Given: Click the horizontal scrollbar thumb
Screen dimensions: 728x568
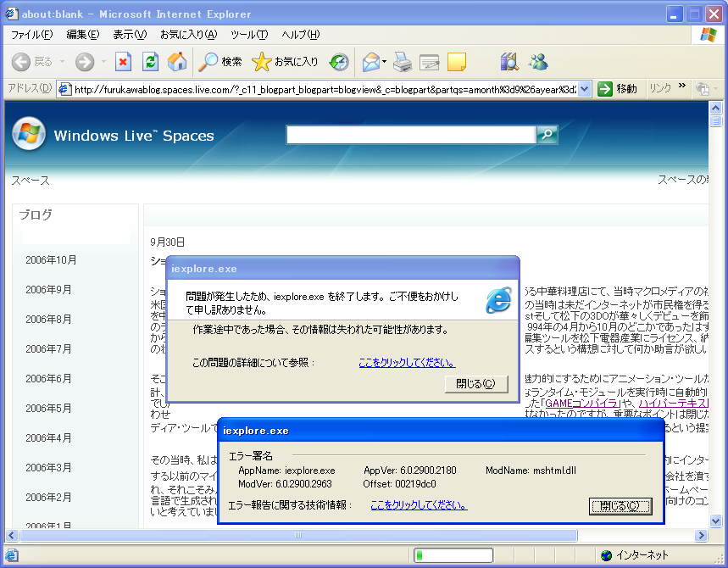Looking at the screenshot, I should click(298, 536).
